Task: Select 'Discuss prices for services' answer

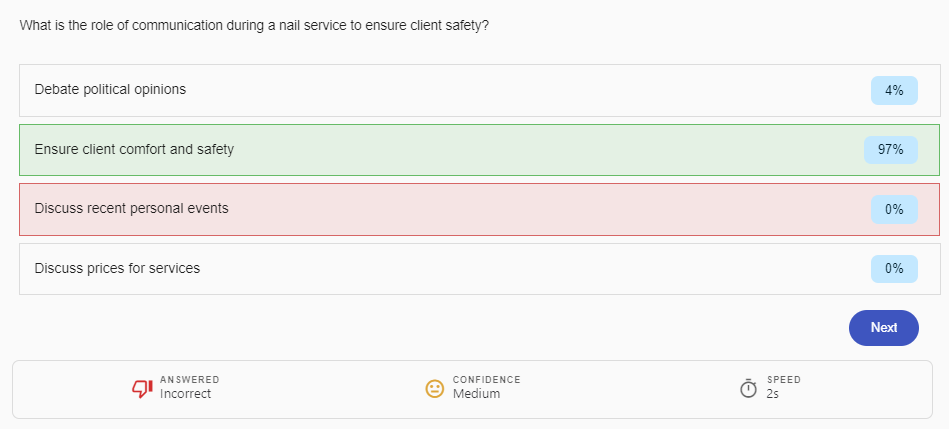Action: [117, 269]
